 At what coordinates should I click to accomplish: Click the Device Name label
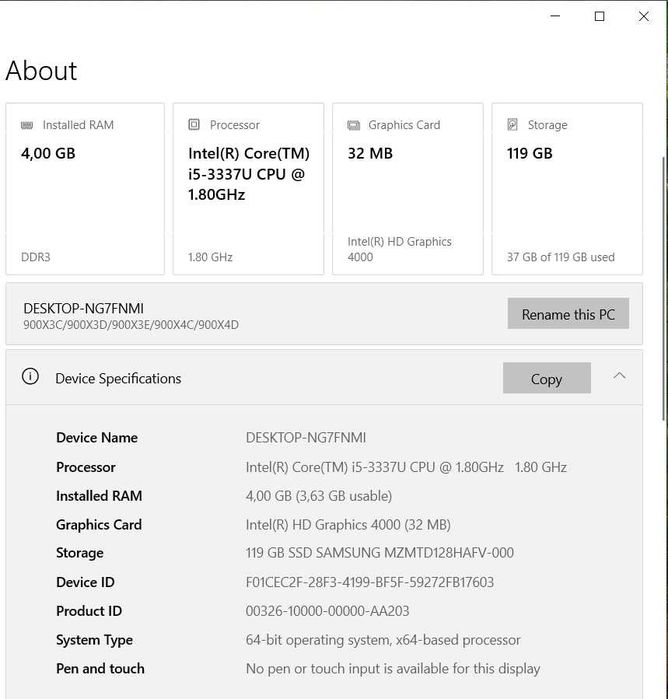tap(97, 437)
